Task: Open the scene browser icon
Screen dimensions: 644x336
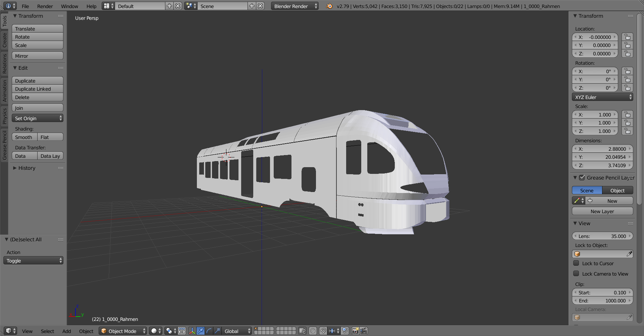Action: [191, 6]
